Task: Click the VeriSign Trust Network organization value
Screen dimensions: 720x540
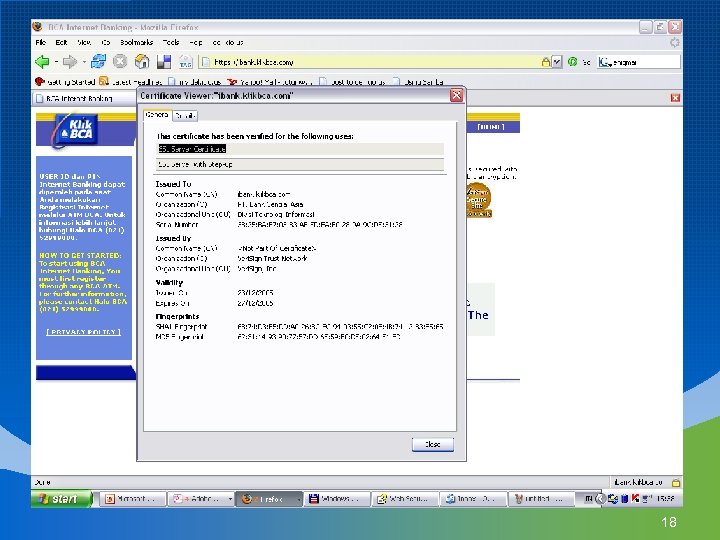Action: tap(272, 259)
